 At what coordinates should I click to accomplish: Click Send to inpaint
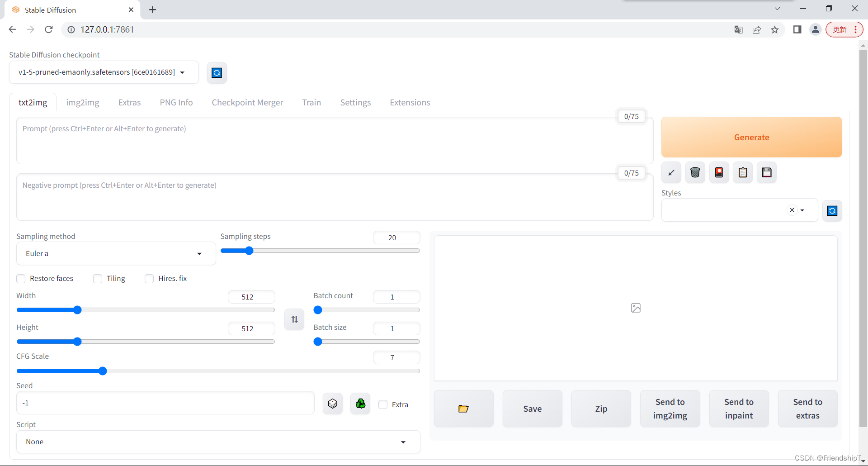tap(739, 409)
